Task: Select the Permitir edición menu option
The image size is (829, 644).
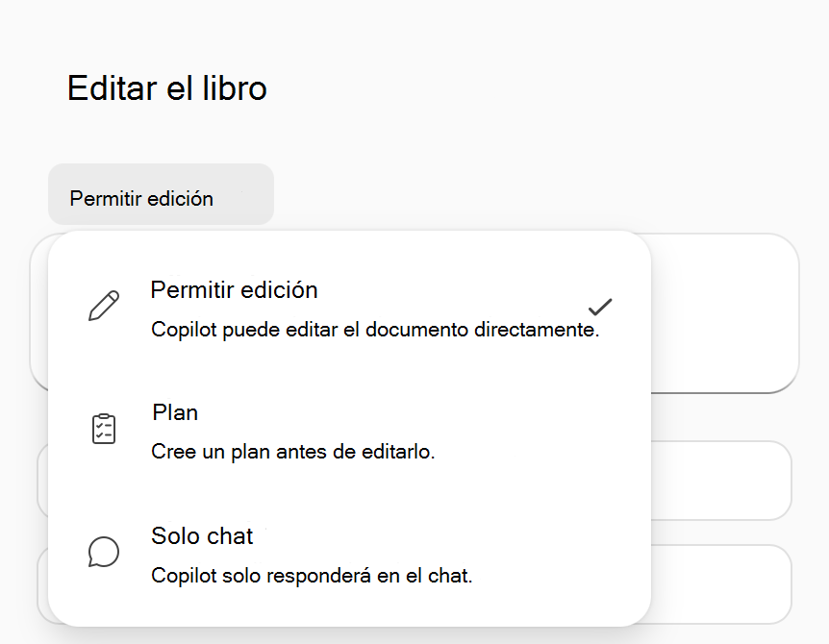Action: 349,308
